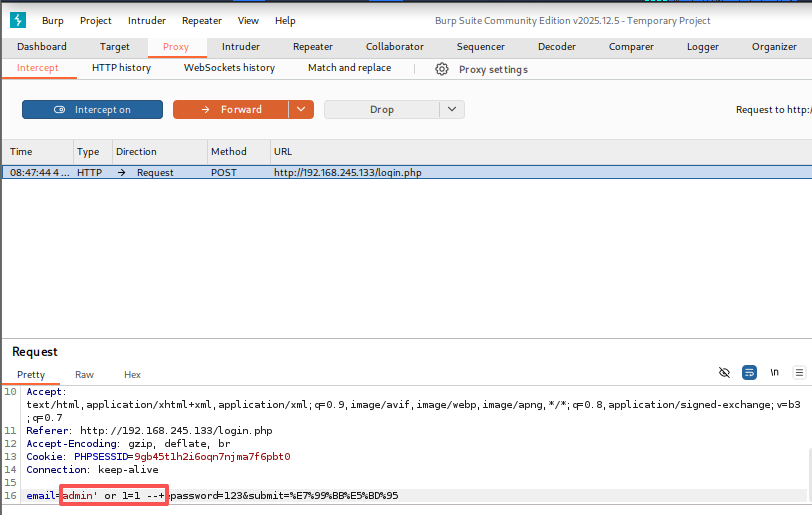Viewport: 812px width, 515px height.
Task: Toggle hide non-printable characters eye icon
Action: pyautogui.click(x=724, y=373)
